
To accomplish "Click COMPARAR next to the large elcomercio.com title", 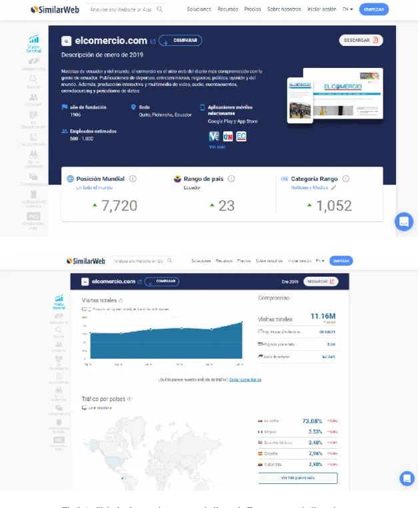I will [181, 41].
